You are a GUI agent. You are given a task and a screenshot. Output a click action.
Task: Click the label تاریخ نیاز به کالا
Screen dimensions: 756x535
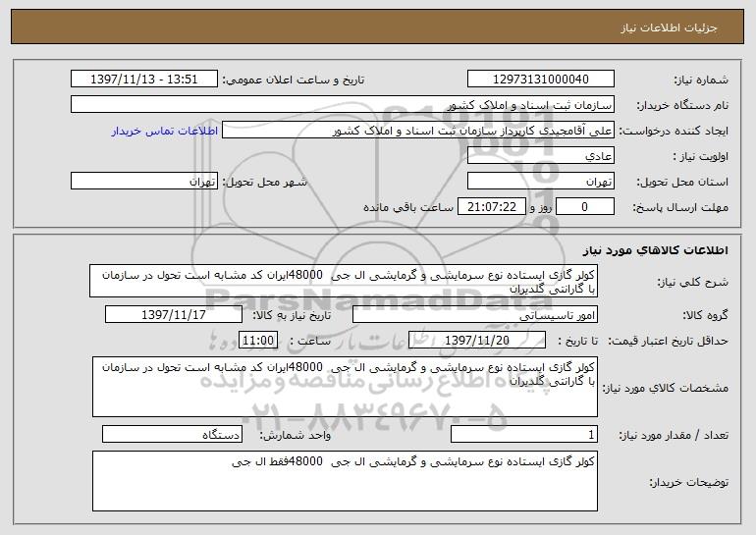tap(292, 315)
